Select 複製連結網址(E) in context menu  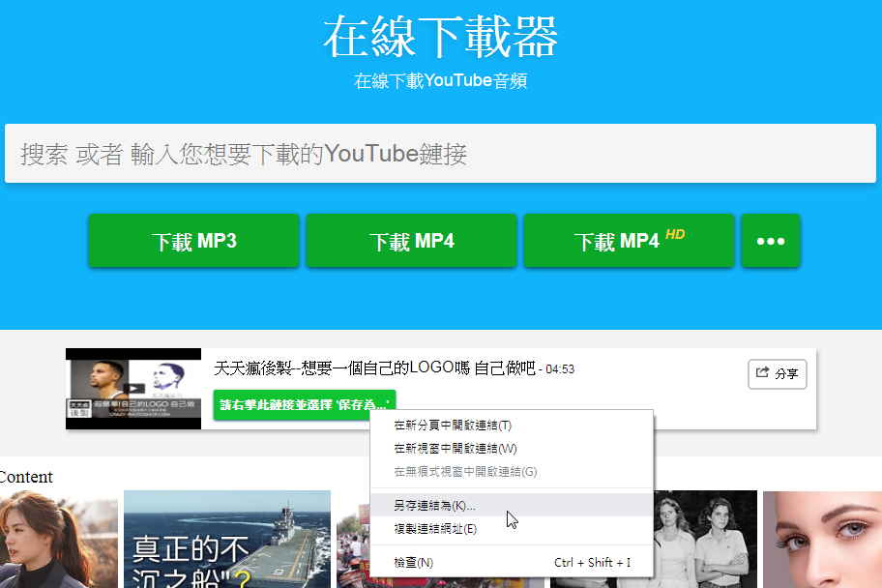point(512,529)
